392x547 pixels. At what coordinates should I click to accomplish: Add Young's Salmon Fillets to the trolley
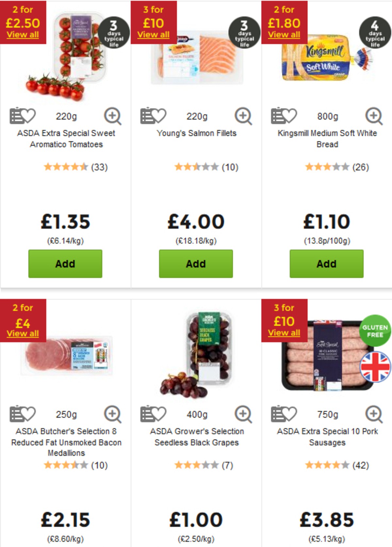point(195,264)
